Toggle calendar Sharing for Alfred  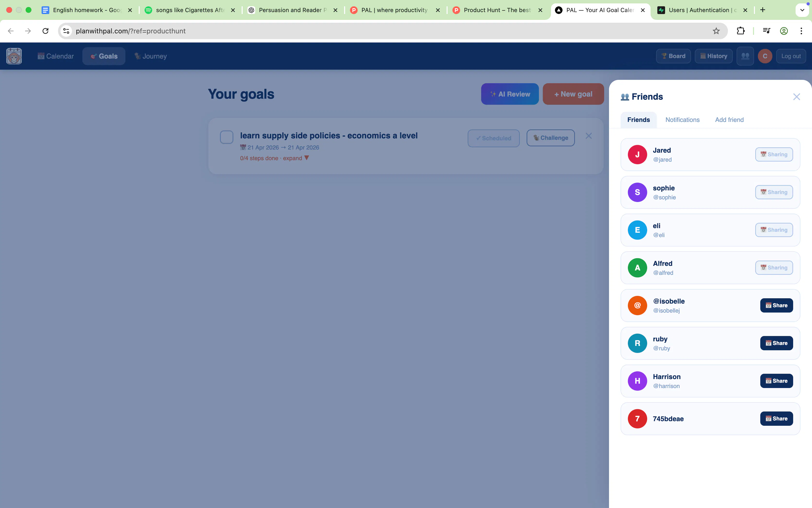tap(774, 268)
